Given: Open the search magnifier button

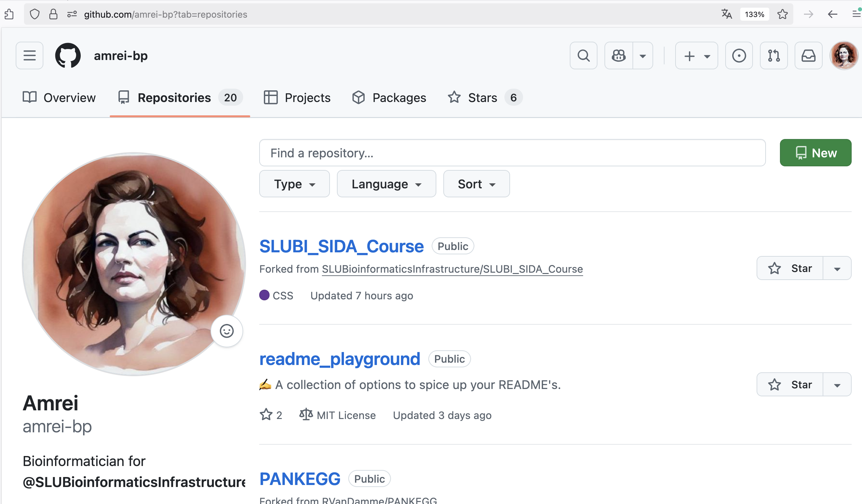Looking at the screenshot, I should tap(583, 55).
